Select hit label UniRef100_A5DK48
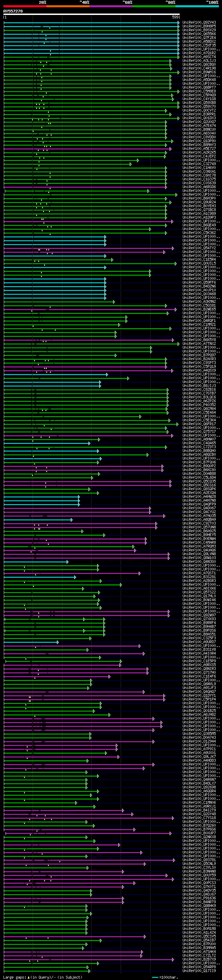This screenshot has height=980, width=222. click(x=199, y=80)
